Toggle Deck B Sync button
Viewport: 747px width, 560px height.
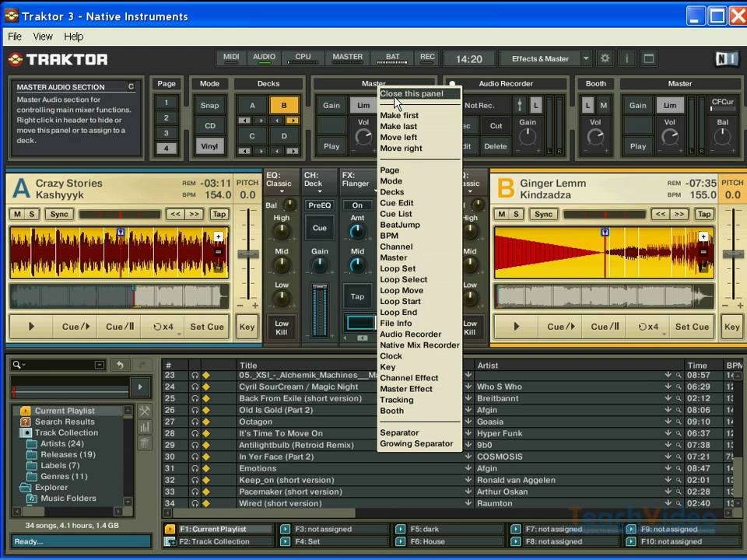click(544, 215)
